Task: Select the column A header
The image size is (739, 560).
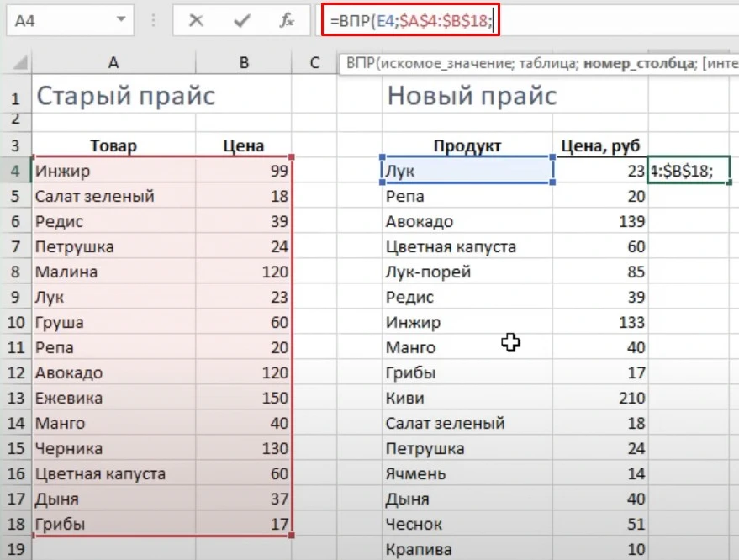Action: click(113, 62)
